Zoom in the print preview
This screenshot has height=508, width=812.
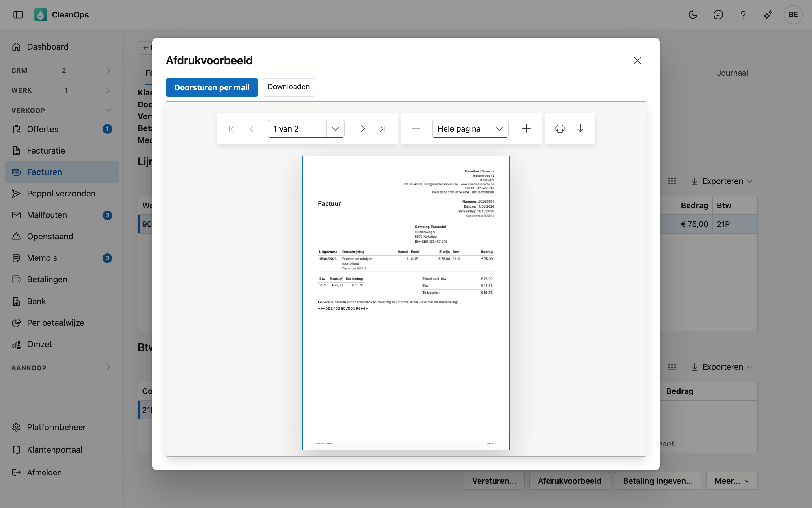526,129
